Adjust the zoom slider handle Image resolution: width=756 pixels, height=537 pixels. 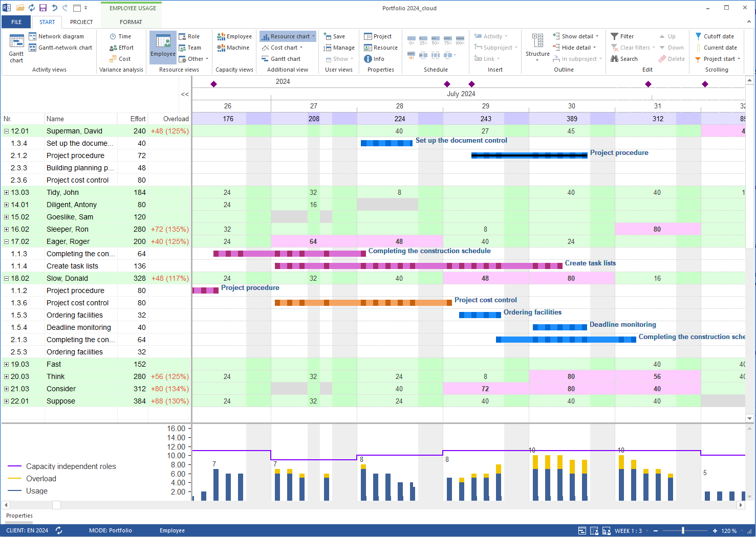[683, 531]
